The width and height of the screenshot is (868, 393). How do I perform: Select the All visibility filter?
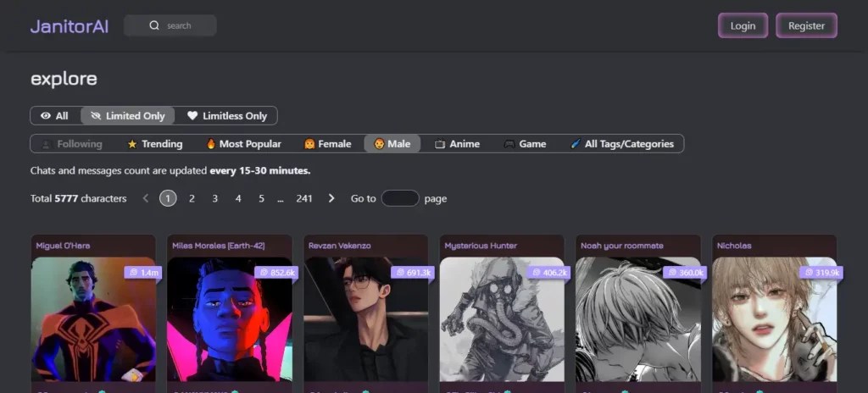[55, 116]
